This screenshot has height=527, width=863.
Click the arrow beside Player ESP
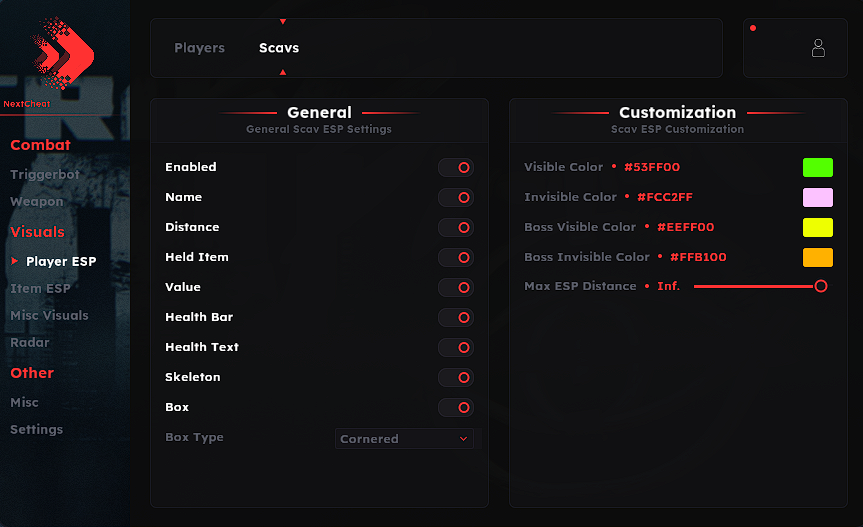(15, 261)
